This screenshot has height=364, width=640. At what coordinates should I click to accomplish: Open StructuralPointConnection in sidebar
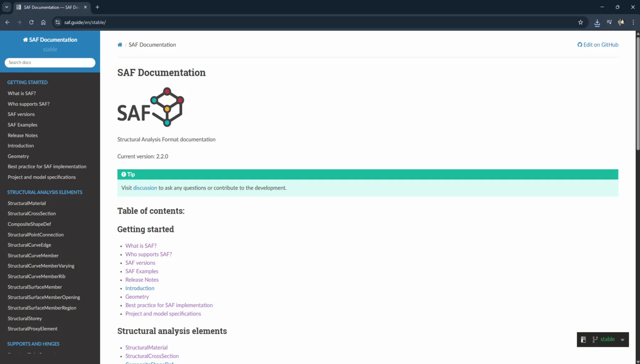(x=36, y=235)
